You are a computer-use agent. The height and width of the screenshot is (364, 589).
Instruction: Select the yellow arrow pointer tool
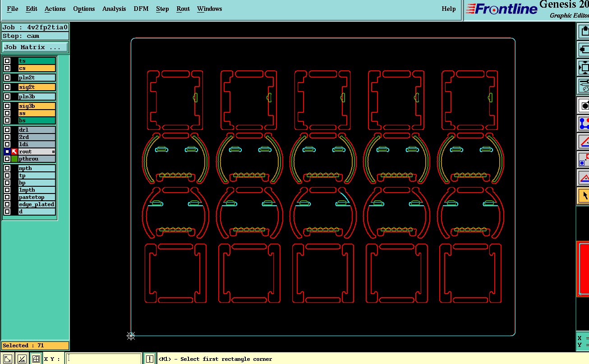point(584,196)
